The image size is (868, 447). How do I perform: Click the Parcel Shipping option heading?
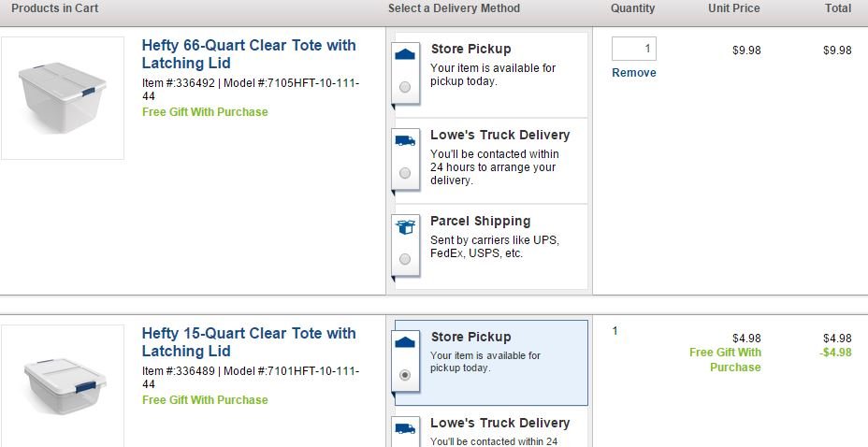click(x=480, y=222)
